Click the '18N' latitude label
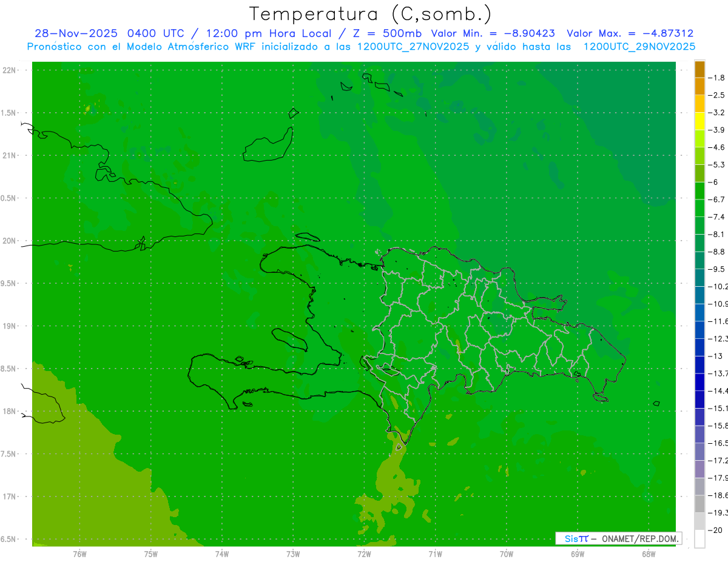The width and height of the screenshot is (728, 562). pyautogui.click(x=10, y=411)
